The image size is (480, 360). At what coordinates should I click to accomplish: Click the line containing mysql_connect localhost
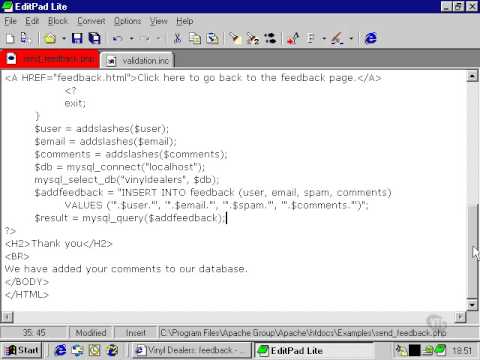(x=120, y=167)
